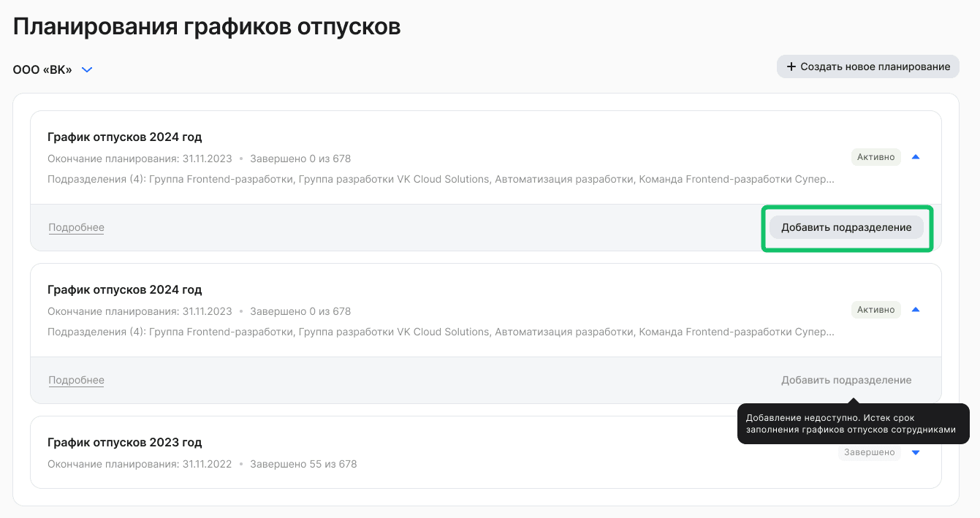The image size is (980, 518).
Task: Expand the График отпусков 2023 год card
Action: point(916,452)
